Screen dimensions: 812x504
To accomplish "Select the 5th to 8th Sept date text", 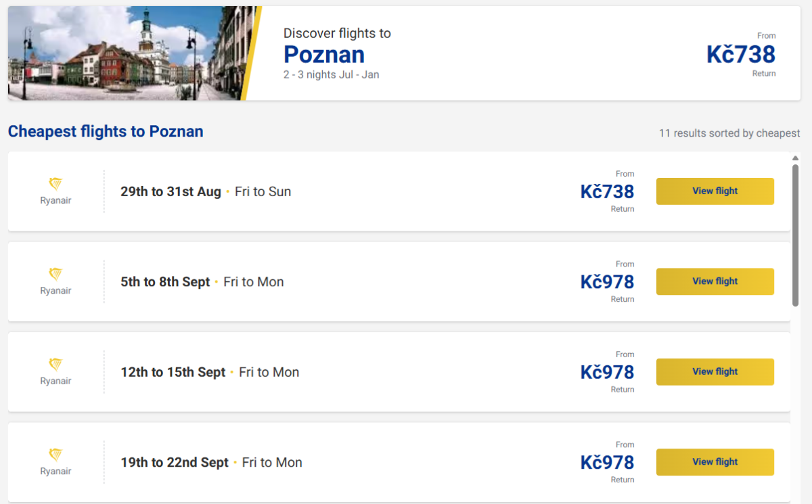I will 165,281.
